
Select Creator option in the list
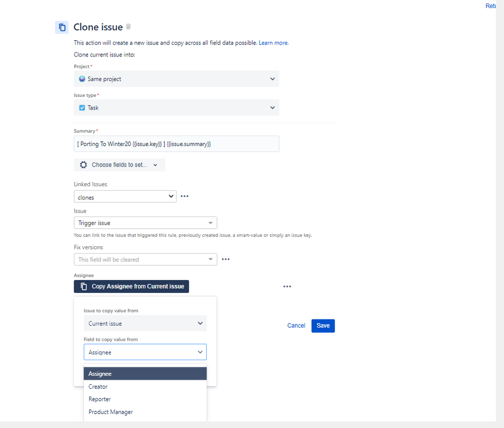145,387
